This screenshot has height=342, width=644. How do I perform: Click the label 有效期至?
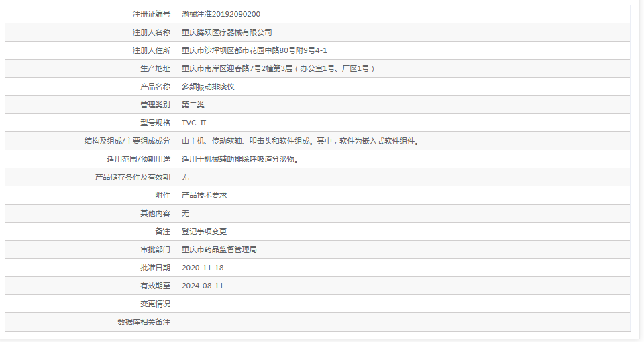(155, 286)
